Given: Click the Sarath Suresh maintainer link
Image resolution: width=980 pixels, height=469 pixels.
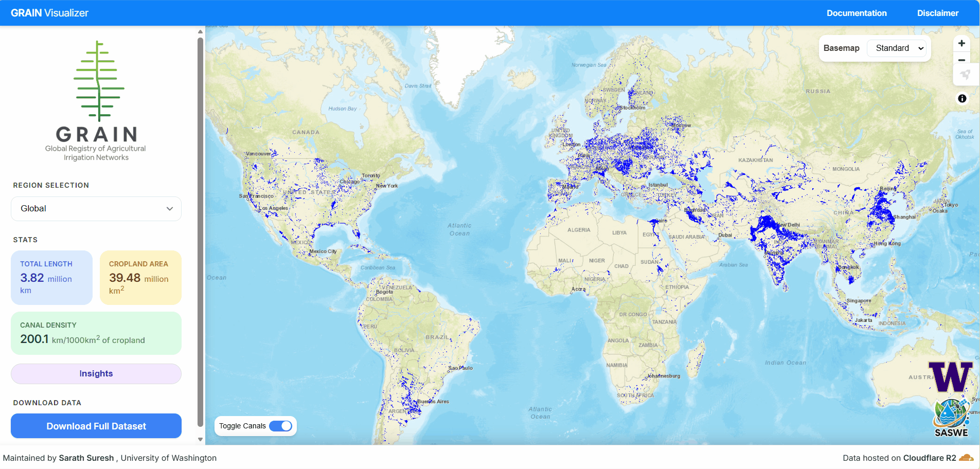Looking at the screenshot, I should coord(86,458).
